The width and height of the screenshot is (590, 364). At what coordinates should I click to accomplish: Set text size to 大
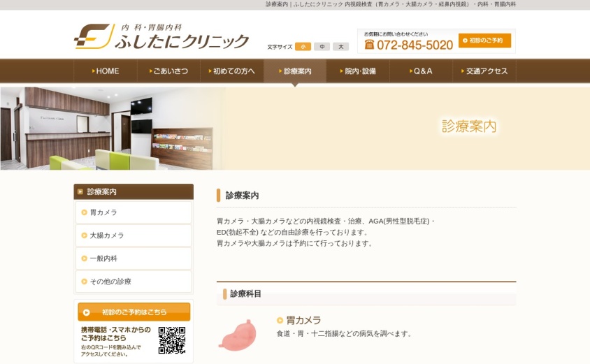click(340, 47)
